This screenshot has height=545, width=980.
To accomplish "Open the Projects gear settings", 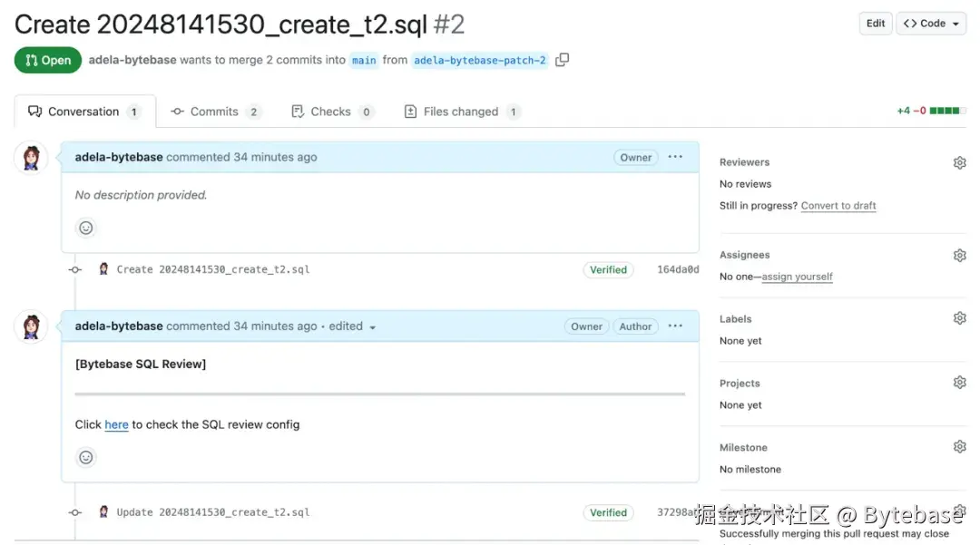I will click(x=959, y=382).
